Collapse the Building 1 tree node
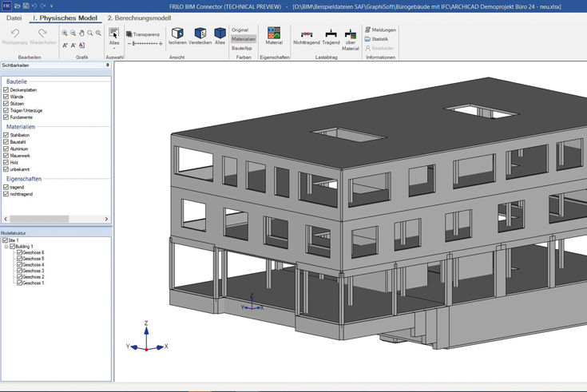The width and height of the screenshot is (587, 392). [6, 247]
